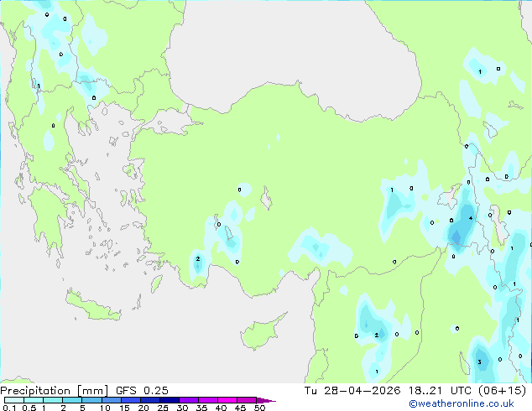
Task: Click the '0.1' legend scale label
Action: pyautogui.click(x=9, y=408)
